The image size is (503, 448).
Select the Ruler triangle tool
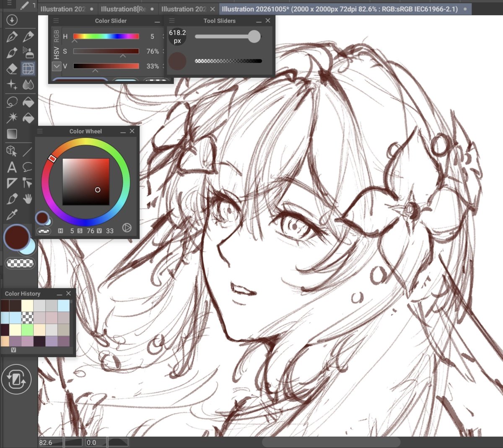(x=12, y=183)
